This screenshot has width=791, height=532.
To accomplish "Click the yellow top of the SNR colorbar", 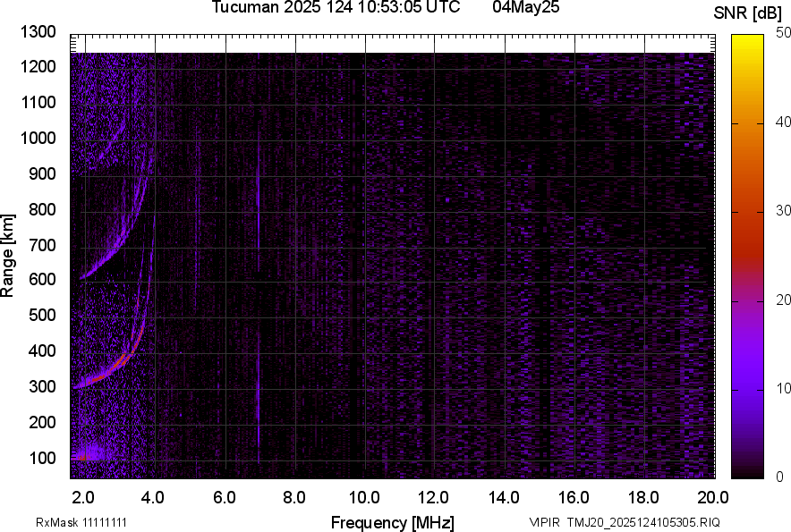I will pos(747,45).
